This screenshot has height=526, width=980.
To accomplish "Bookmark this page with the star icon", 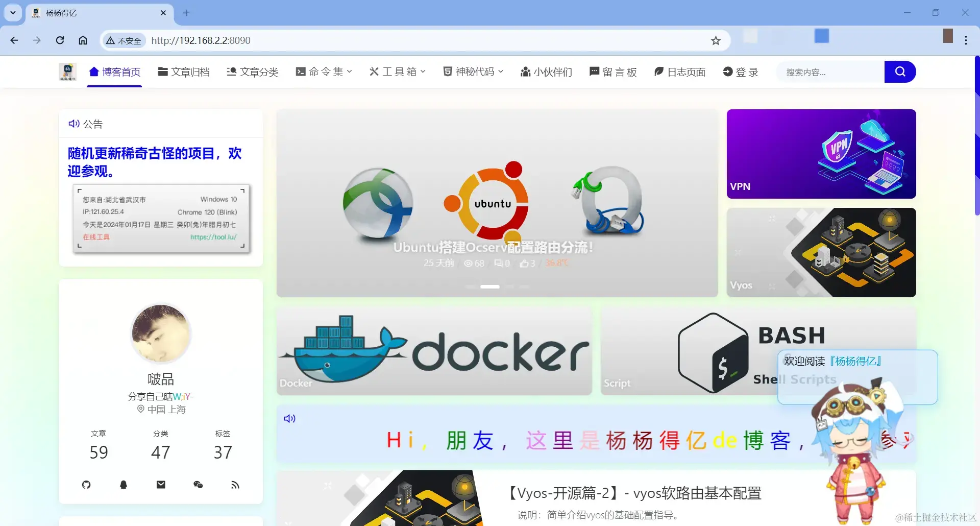I will click(716, 40).
